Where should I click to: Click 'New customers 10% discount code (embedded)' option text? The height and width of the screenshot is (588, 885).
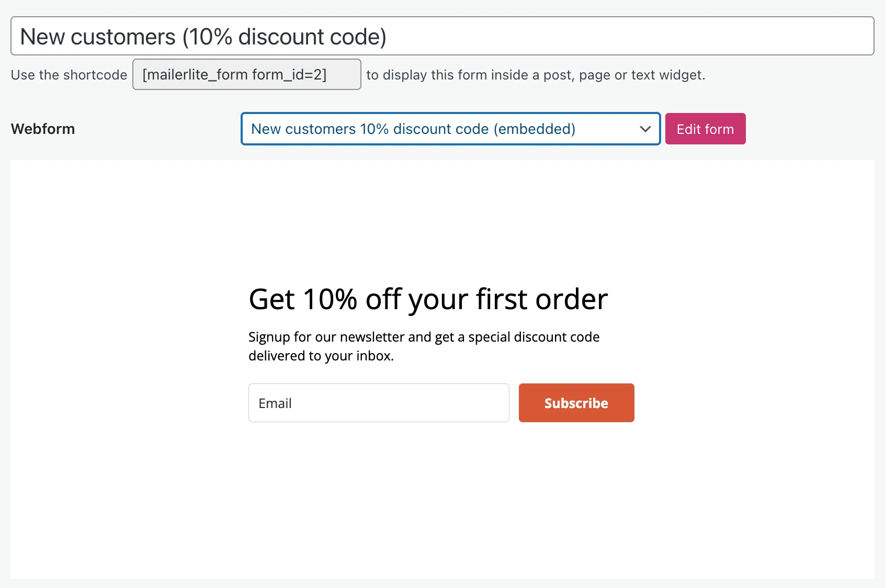tap(413, 129)
